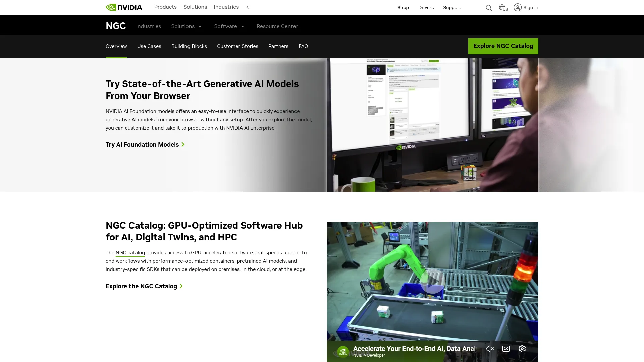Open video settings gear icon
The height and width of the screenshot is (362, 644).
[x=522, y=349]
